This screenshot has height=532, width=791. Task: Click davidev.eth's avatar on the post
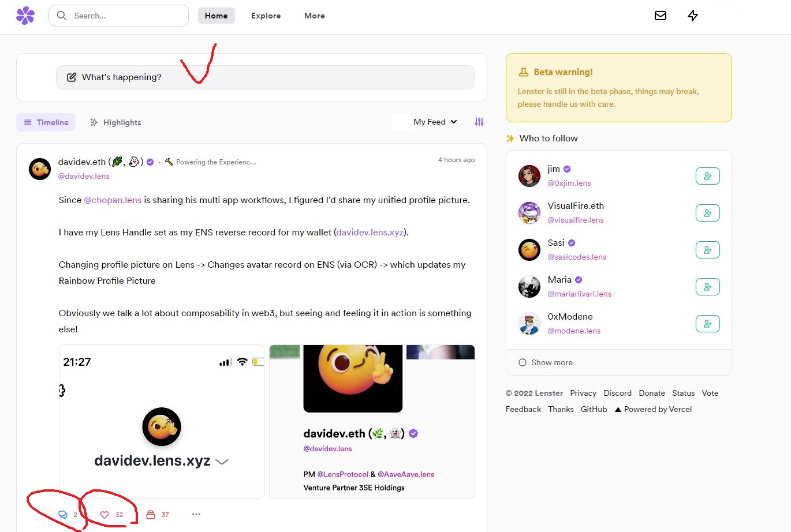40,169
